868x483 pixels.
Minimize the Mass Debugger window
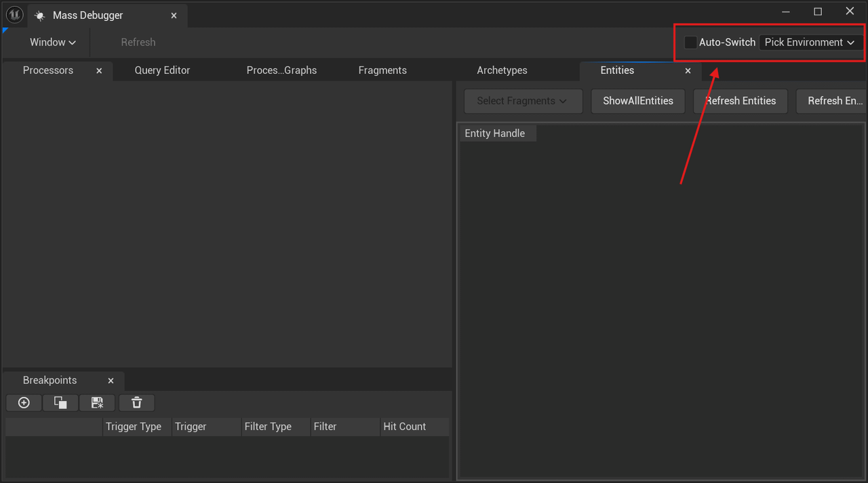[786, 12]
